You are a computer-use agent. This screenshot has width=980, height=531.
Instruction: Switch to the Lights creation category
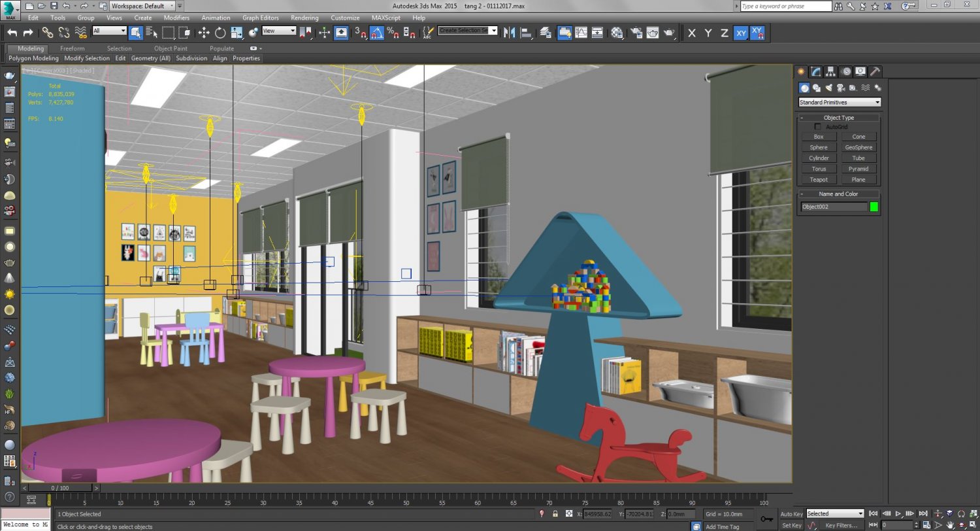(x=829, y=88)
